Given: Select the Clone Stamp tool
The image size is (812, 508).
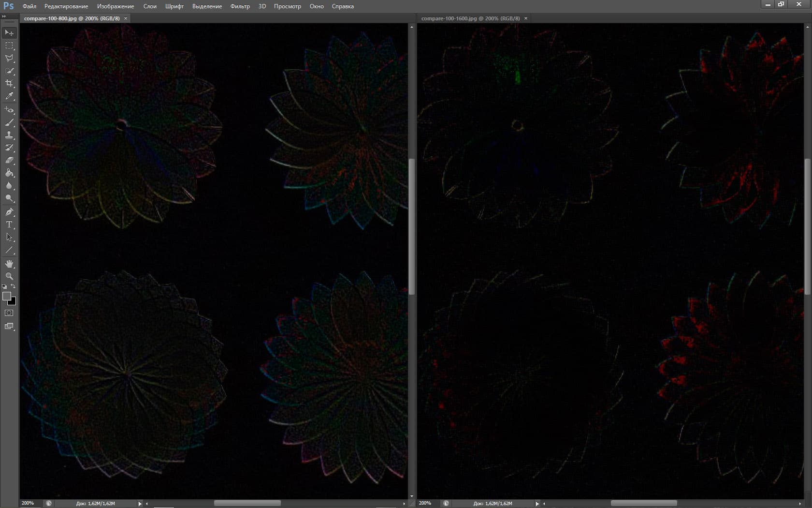Looking at the screenshot, I should pyautogui.click(x=9, y=135).
